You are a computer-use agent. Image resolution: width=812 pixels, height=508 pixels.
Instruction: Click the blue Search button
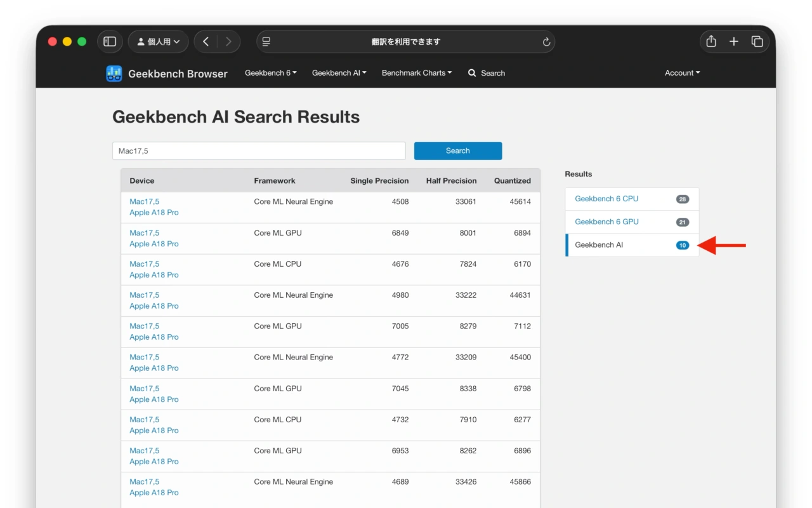tap(458, 150)
